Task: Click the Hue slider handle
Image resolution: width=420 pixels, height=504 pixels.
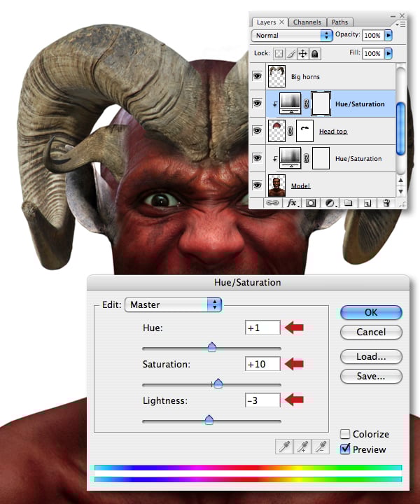Action: pos(212,347)
